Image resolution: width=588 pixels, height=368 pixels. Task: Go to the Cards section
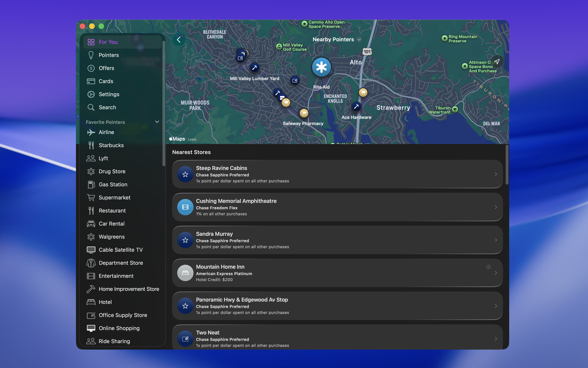point(106,81)
